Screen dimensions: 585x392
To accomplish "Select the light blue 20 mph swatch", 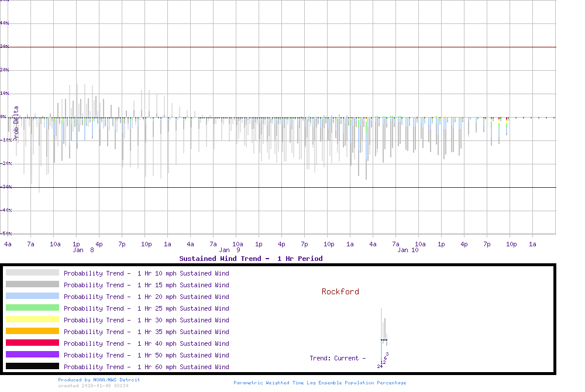I will (32, 296).
